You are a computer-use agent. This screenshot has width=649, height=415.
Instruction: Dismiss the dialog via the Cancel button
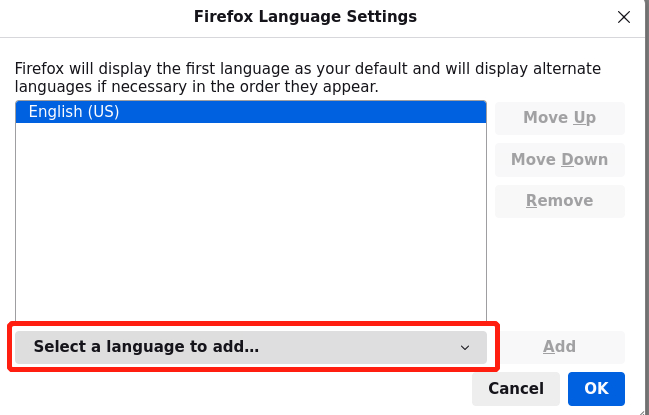click(x=515, y=389)
